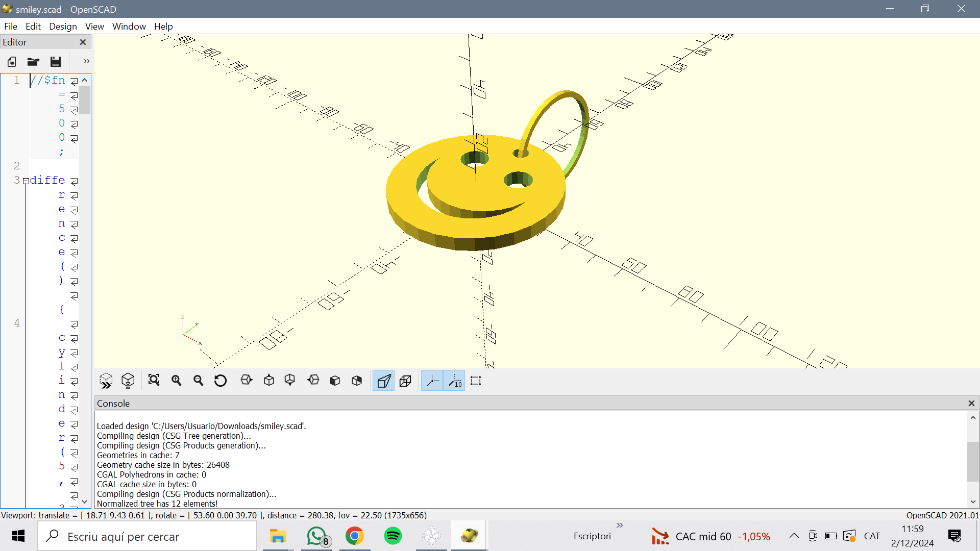This screenshot has height=551, width=980.
Task: Switch to Top view
Action: [x=269, y=380]
